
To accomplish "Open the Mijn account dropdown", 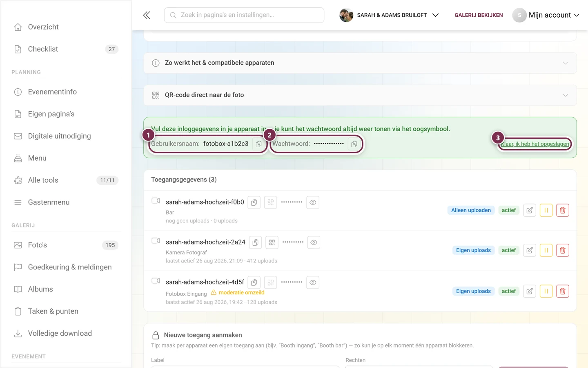I will [546, 15].
